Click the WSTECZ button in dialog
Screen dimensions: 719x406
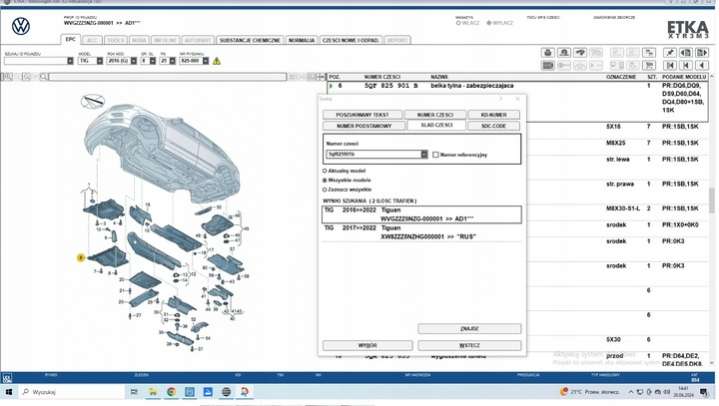click(x=469, y=345)
